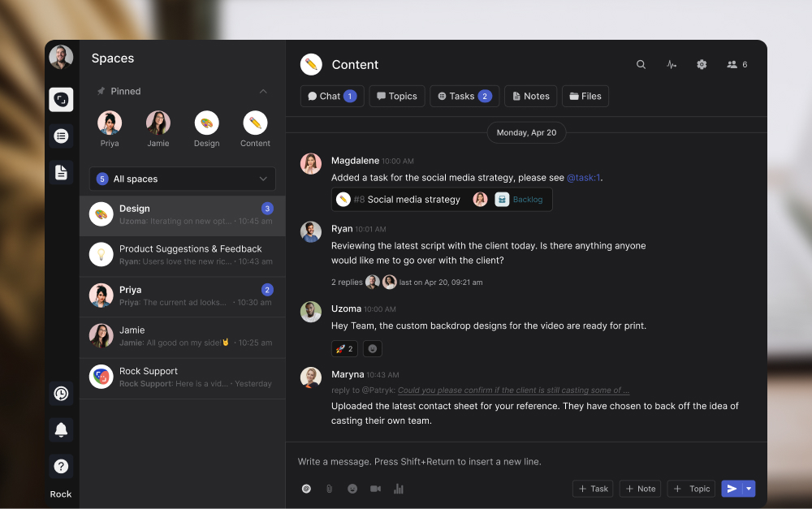Expand send options dropdown arrow

click(749, 489)
